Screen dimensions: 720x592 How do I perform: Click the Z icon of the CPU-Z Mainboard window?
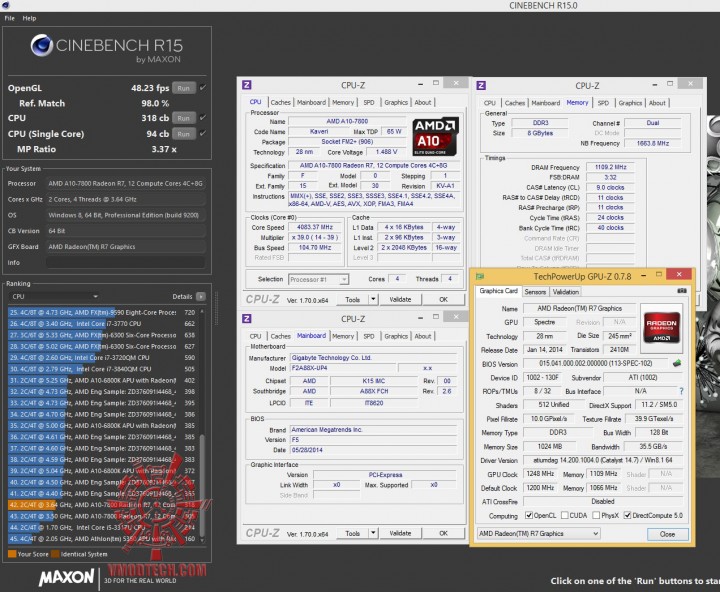pyautogui.click(x=247, y=319)
